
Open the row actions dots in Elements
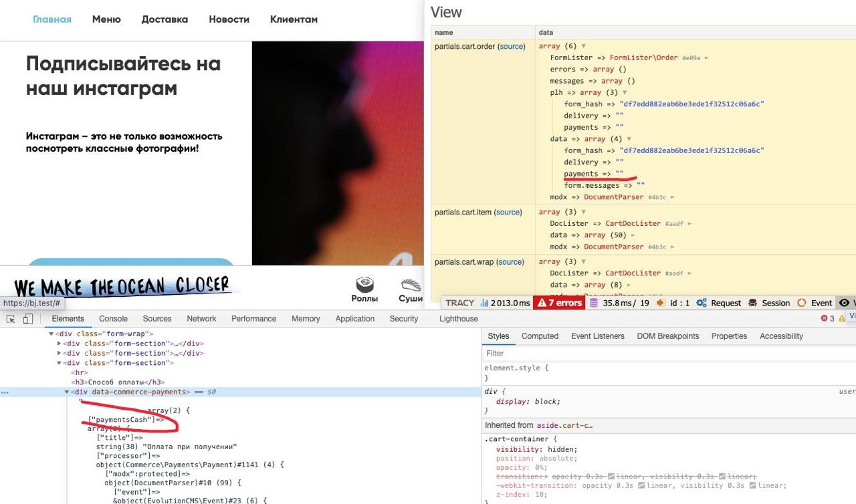(x=5, y=392)
